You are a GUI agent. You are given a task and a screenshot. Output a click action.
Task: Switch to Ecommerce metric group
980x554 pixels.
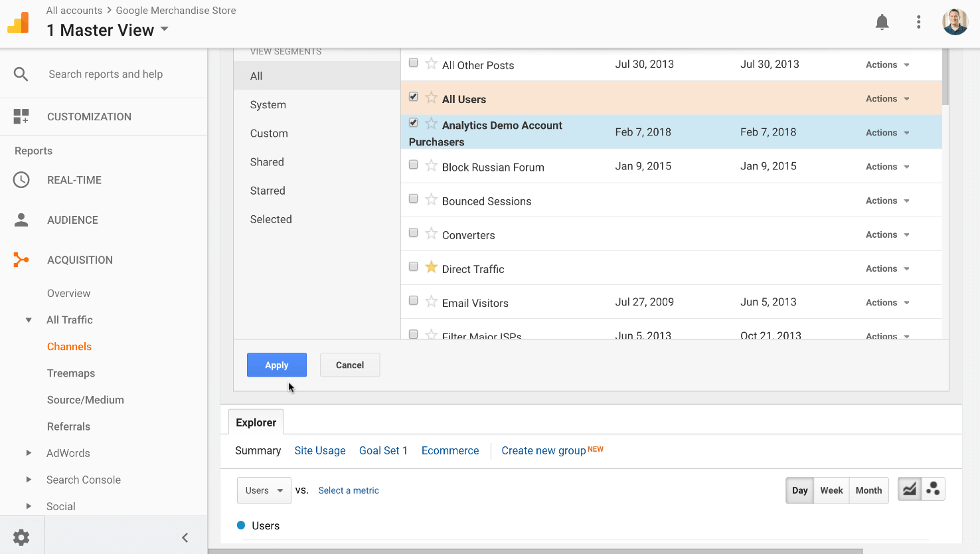pos(450,450)
